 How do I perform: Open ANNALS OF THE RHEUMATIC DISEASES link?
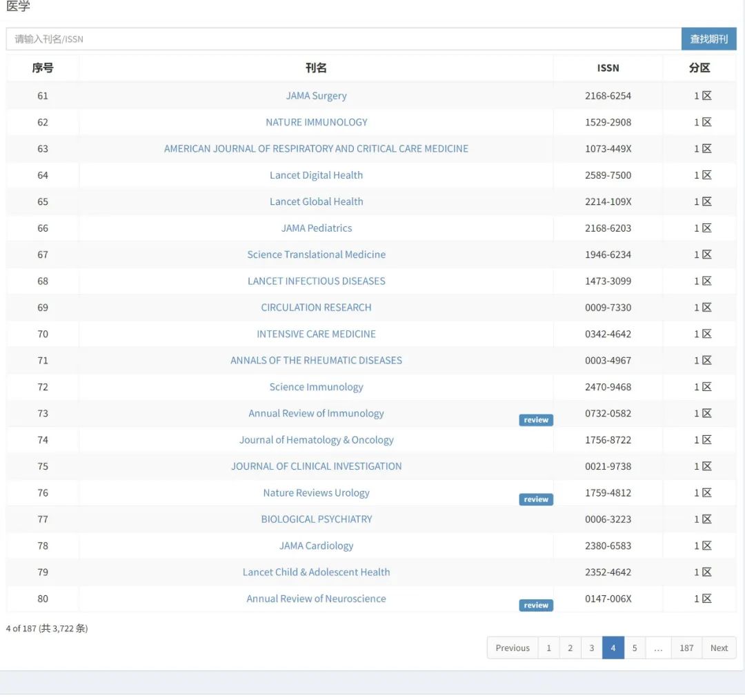click(316, 360)
